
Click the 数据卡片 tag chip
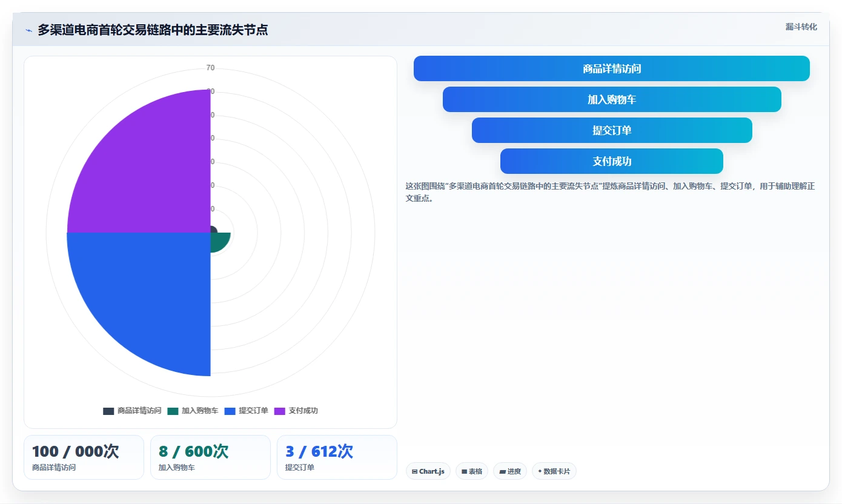coord(554,471)
